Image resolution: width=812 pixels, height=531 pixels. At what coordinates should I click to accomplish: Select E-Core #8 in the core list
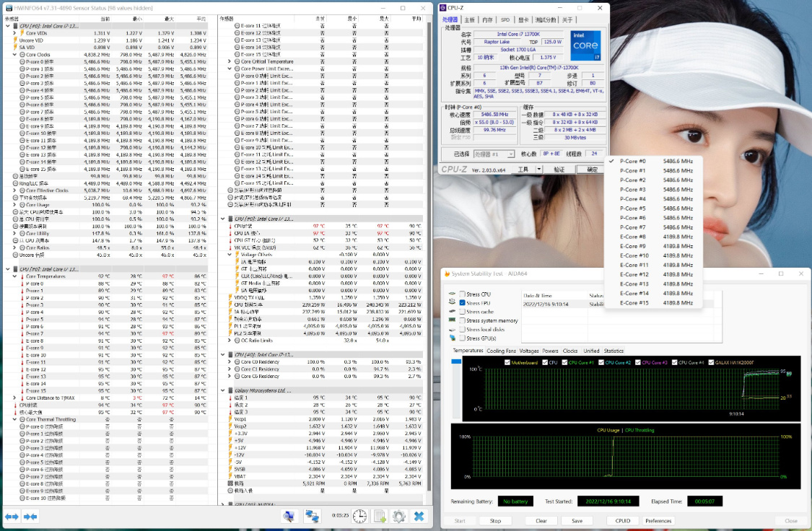tap(633, 237)
